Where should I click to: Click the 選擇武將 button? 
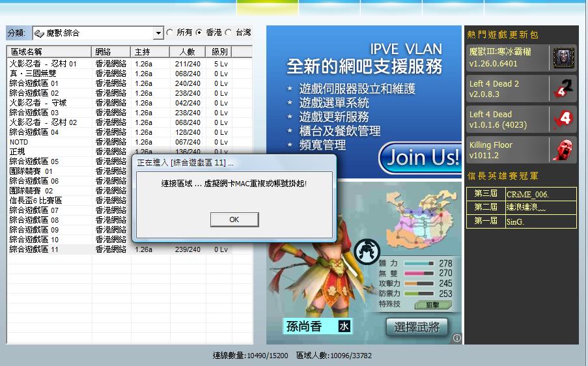[x=417, y=327]
